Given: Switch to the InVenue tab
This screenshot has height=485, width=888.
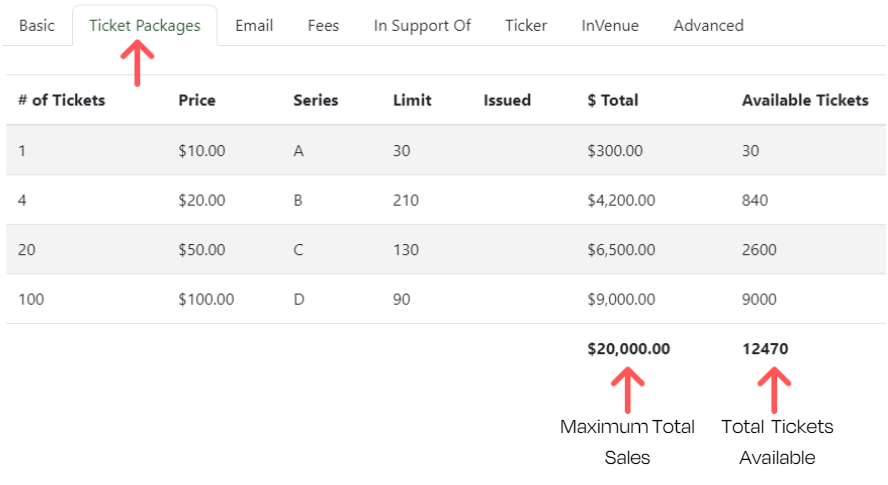Looking at the screenshot, I should 610,26.
